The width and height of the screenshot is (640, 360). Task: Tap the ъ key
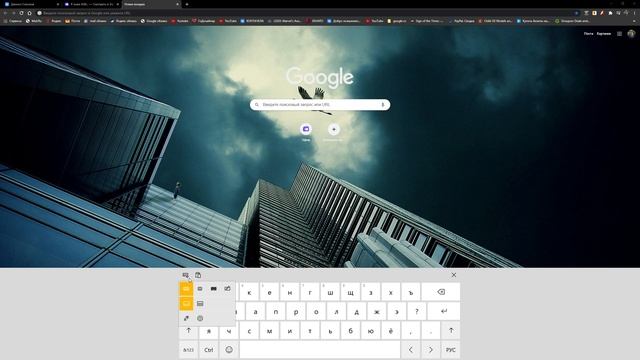point(411,292)
